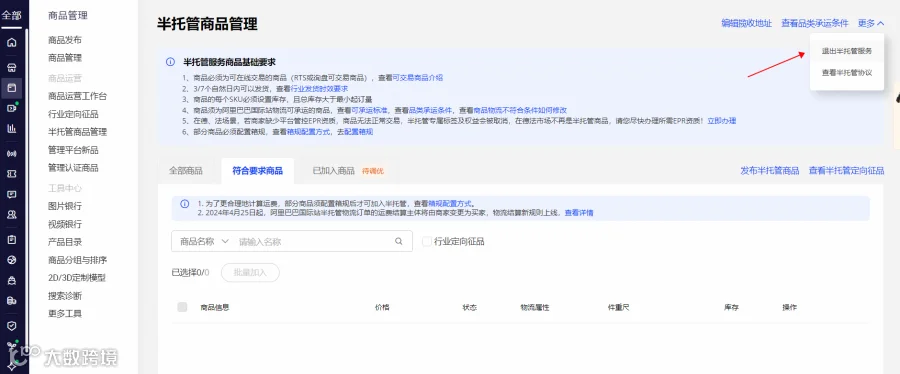Open the shield security icon in sidebar

point(11,325)
